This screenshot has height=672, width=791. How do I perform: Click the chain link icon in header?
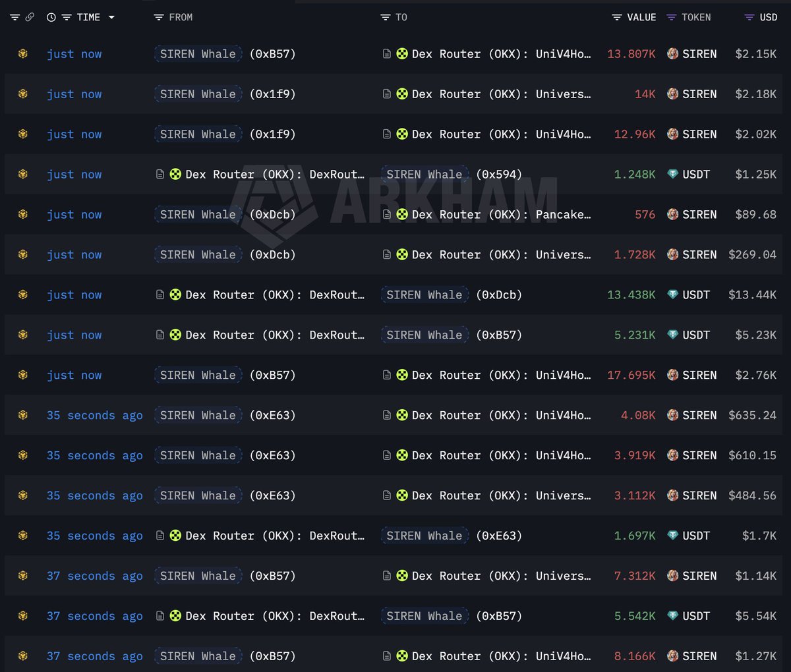[30, 17]
